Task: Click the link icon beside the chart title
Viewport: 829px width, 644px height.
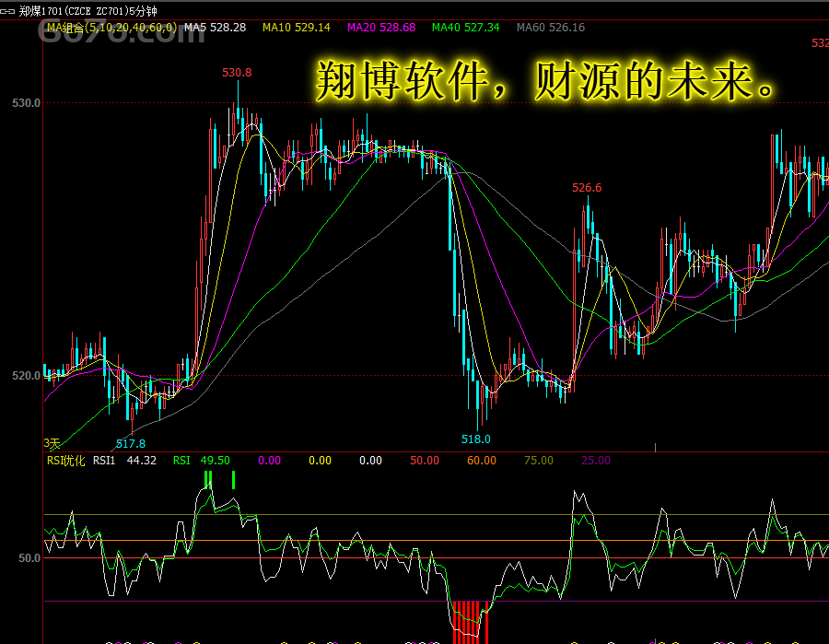Action: click(x=7, y=11)
